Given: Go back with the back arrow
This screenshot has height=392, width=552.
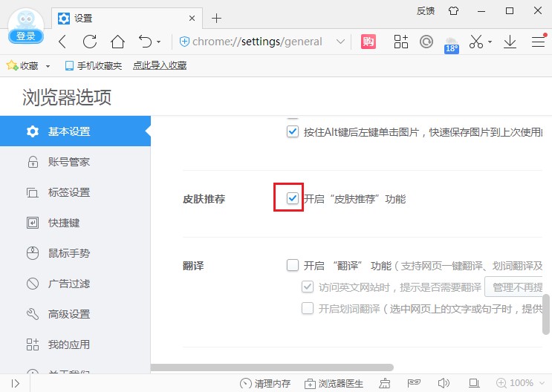Looking at the screenshot, I should tap(62, 42).
